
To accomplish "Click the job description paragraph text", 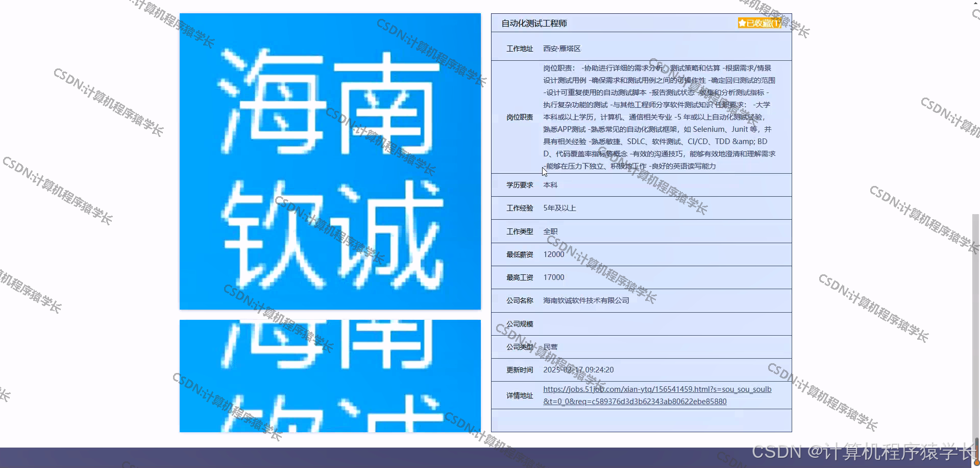I will 659,117.
